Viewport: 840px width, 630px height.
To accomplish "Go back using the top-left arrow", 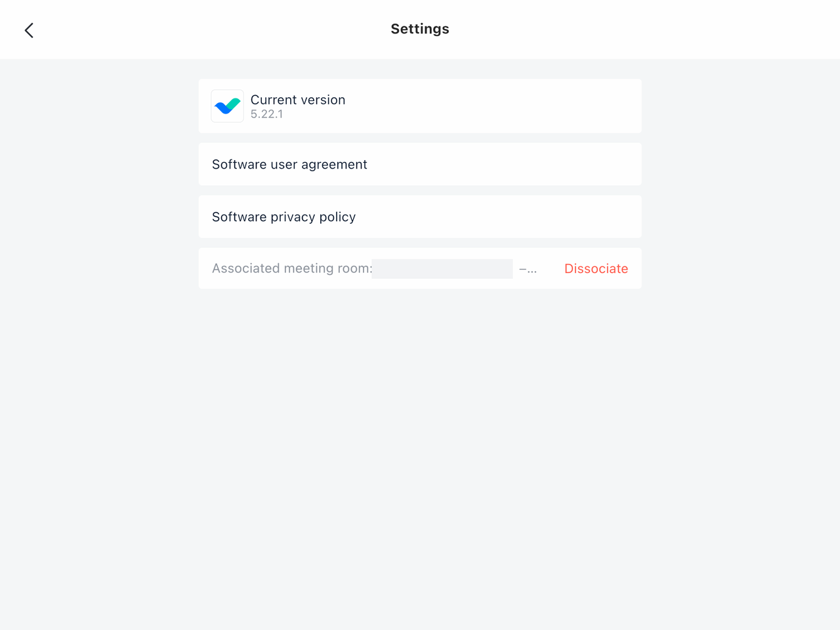I will [x=29, y=30].
